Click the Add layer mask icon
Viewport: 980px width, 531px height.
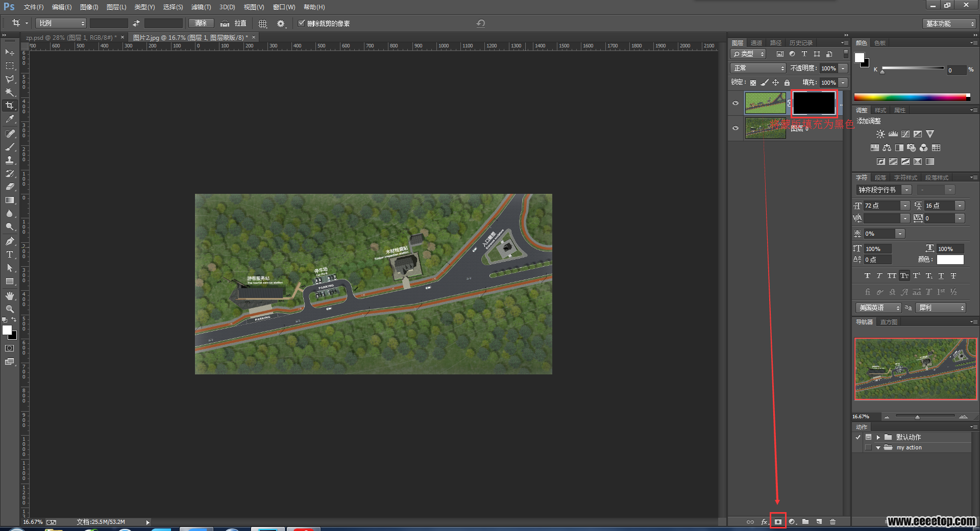click(x=778, y=521)
